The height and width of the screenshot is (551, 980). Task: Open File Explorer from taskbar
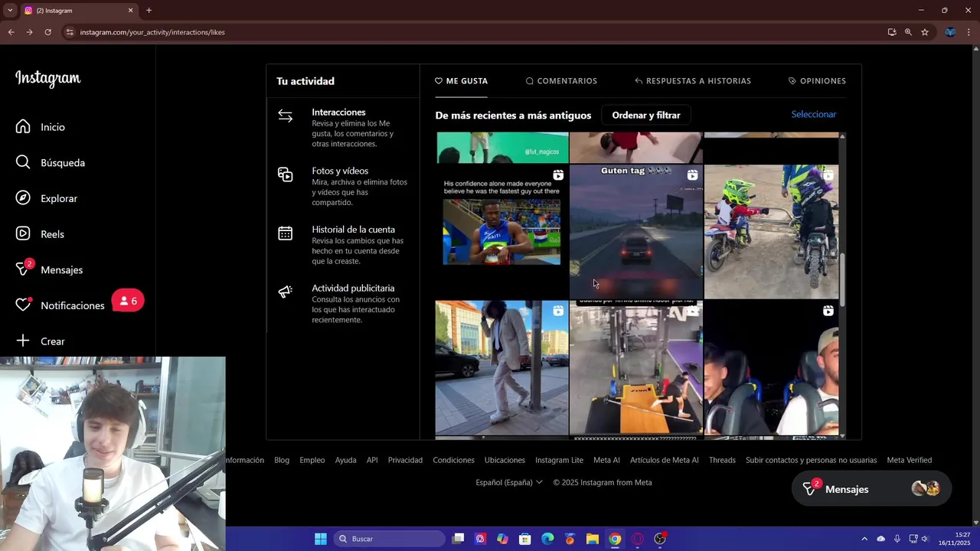593,539
